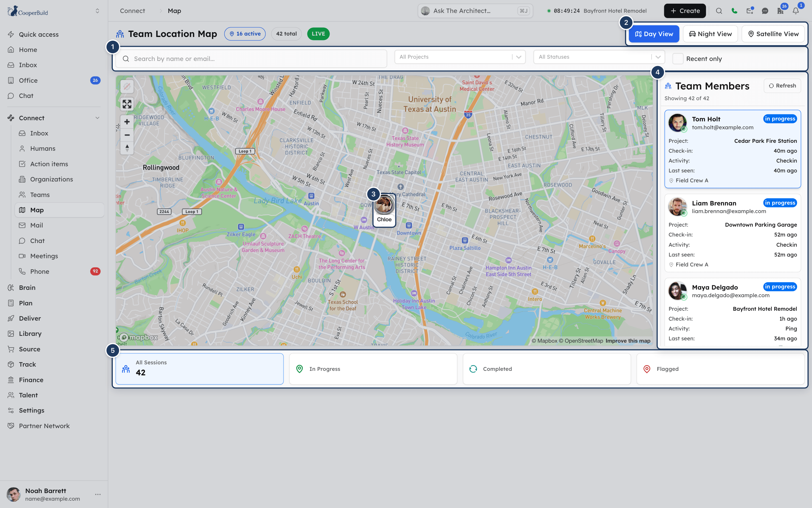Select Liam Brennan's team member card
Screen dimensions: 812x508
(732, 233)
